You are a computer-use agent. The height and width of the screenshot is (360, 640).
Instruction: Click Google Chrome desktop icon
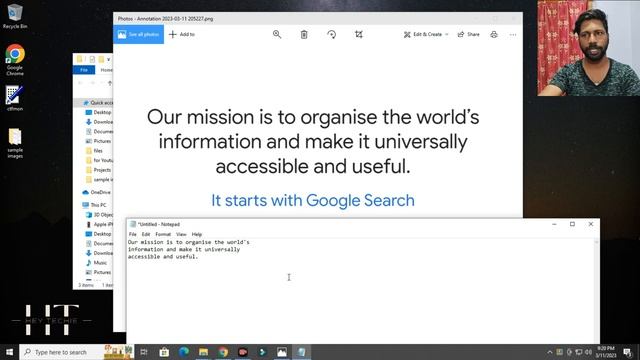pyautogui.click(x=15, y=60)
